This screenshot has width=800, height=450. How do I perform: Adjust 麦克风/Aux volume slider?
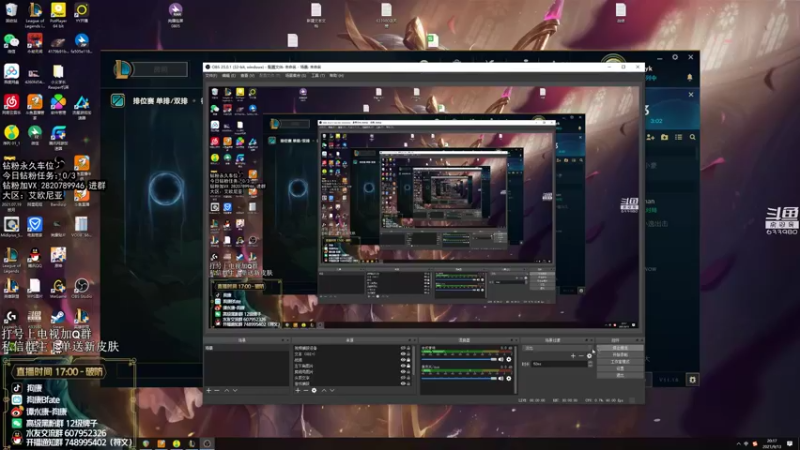coord(459,379)
